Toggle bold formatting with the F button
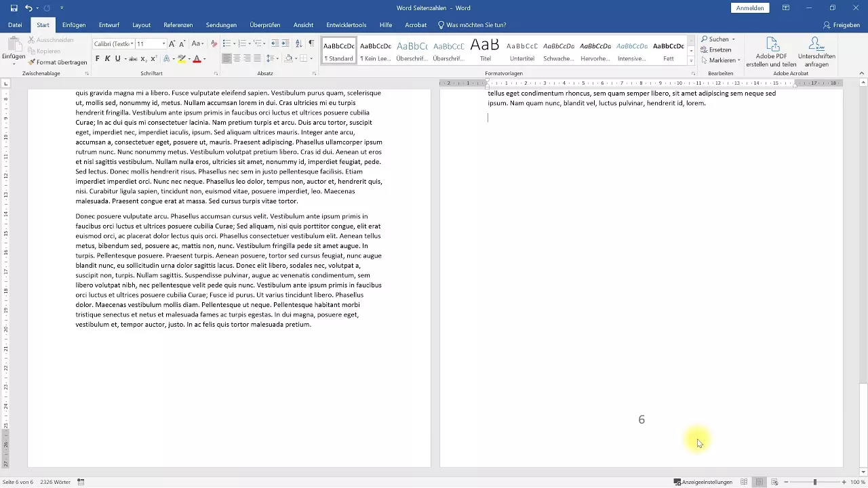868x488 pixels. (x=97, y=58)
